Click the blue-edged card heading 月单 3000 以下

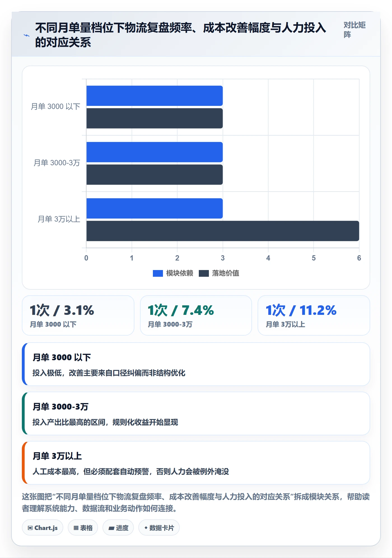(x=62, y=357)
